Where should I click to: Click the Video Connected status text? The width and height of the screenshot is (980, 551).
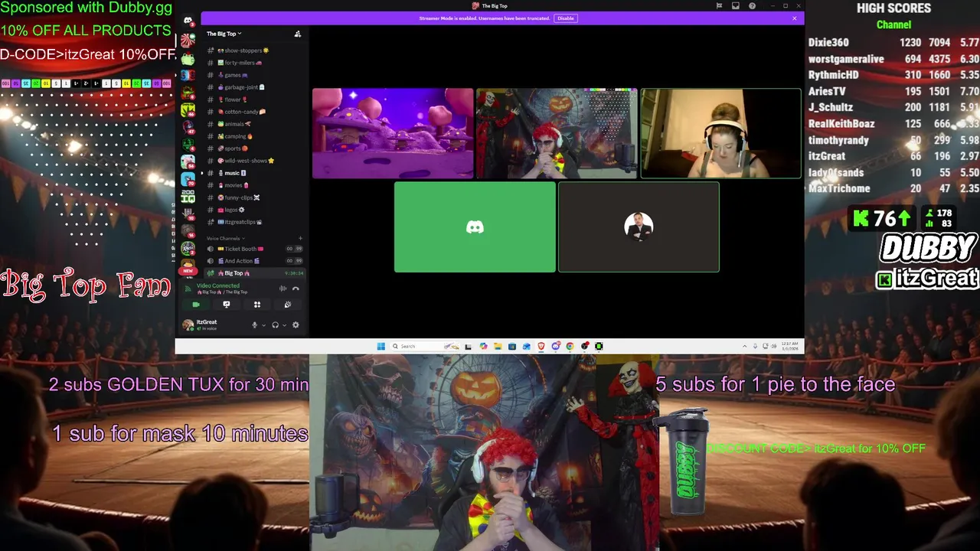pyautogui.click(x=218, y=285)
